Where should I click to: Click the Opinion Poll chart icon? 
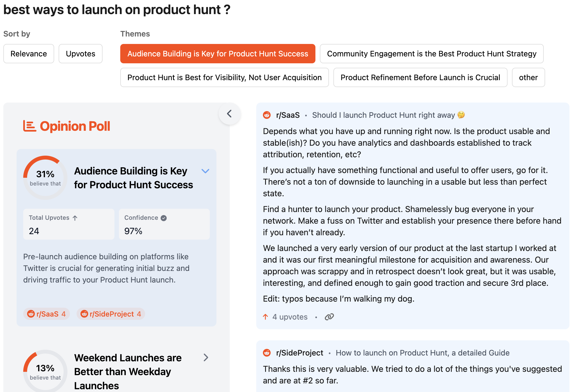tap(30, 126)
